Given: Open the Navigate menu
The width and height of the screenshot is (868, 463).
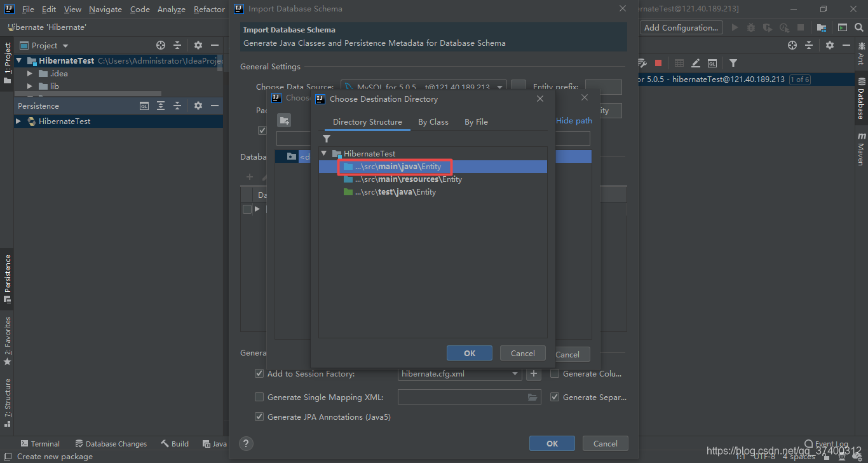Looking at the screenshot, I should coord(105,10).
